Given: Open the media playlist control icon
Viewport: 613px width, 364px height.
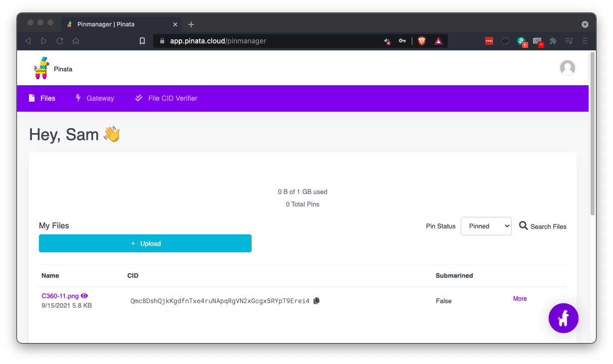Looking at the screenshot, I should [569, 41].
